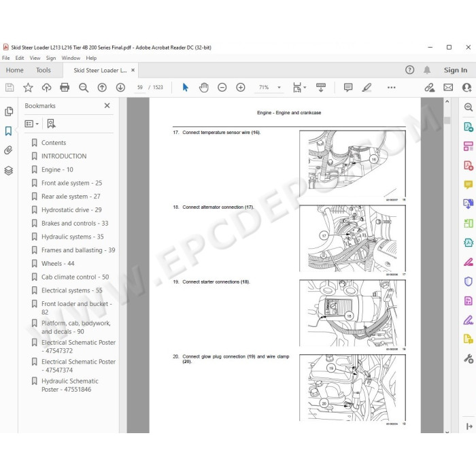This screenshot has height=476, width=476.
Task: Toggle the Bookmarks panel icon
Action: (x=8, y=131)
